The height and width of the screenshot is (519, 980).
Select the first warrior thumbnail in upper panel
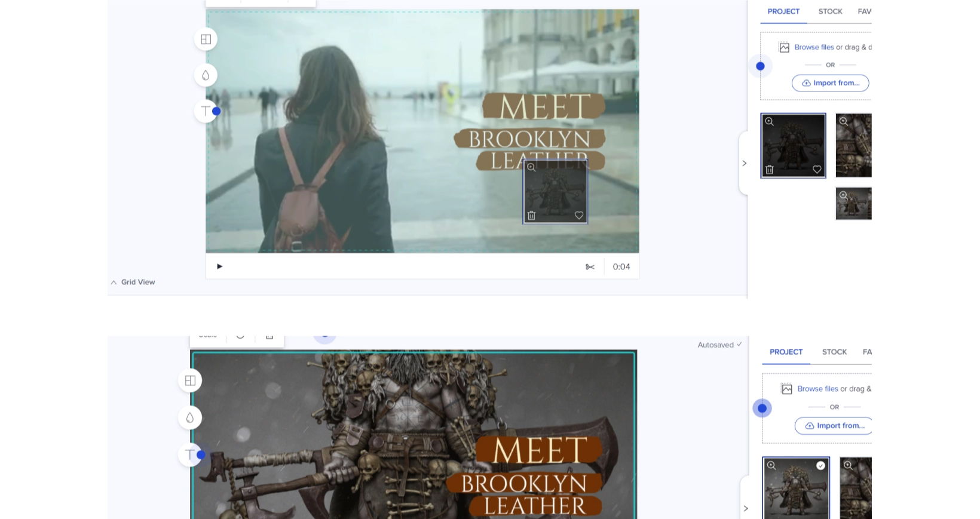coord(793,146)
